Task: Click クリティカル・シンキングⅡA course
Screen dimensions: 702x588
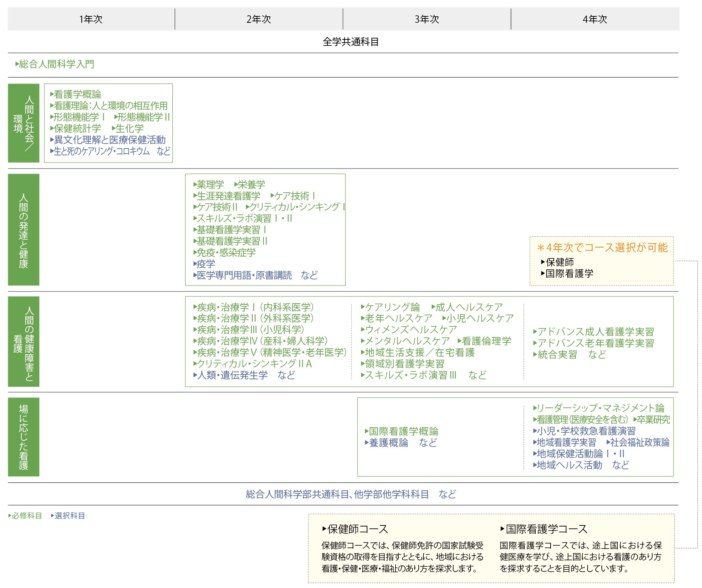Action: pos(252,364)
